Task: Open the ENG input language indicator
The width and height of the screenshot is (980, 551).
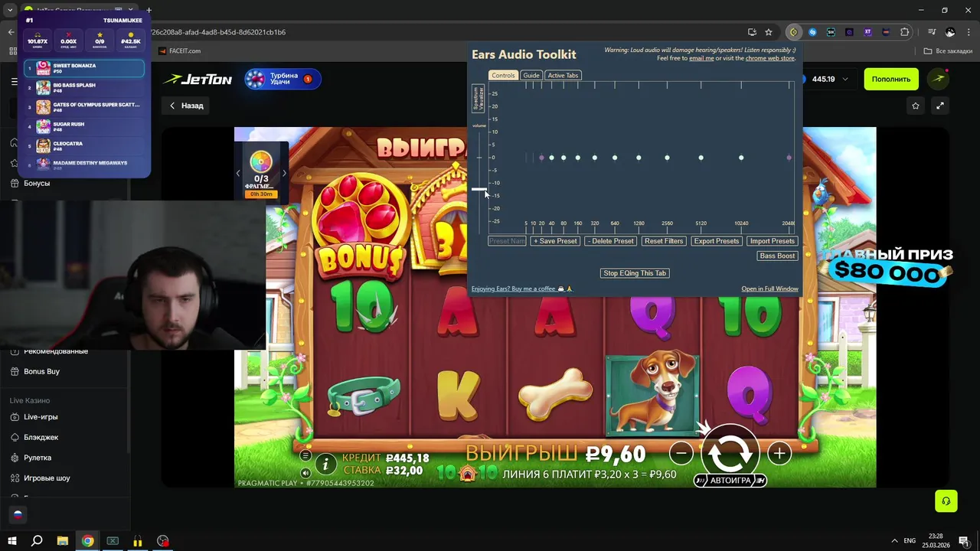Action: [x=910, y=541]
